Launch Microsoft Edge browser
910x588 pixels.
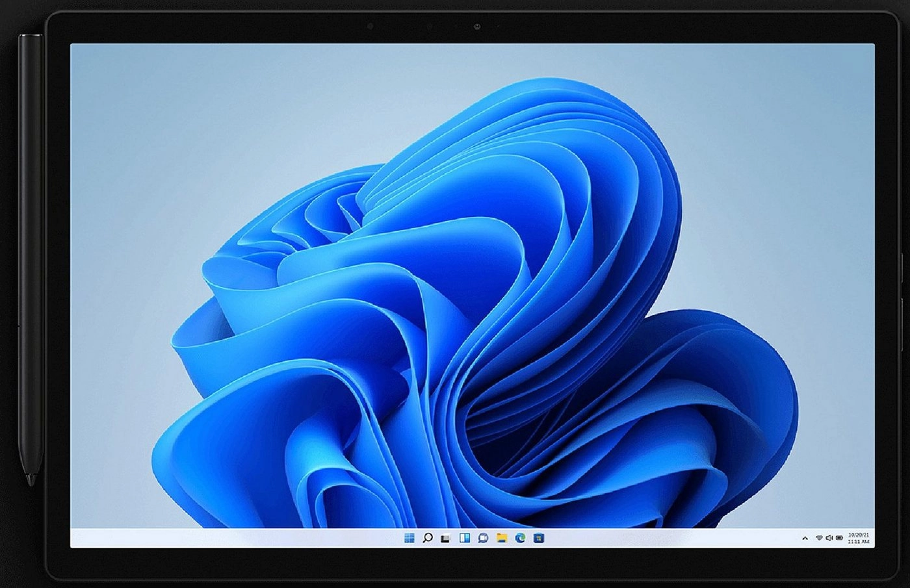coord(521,538)
